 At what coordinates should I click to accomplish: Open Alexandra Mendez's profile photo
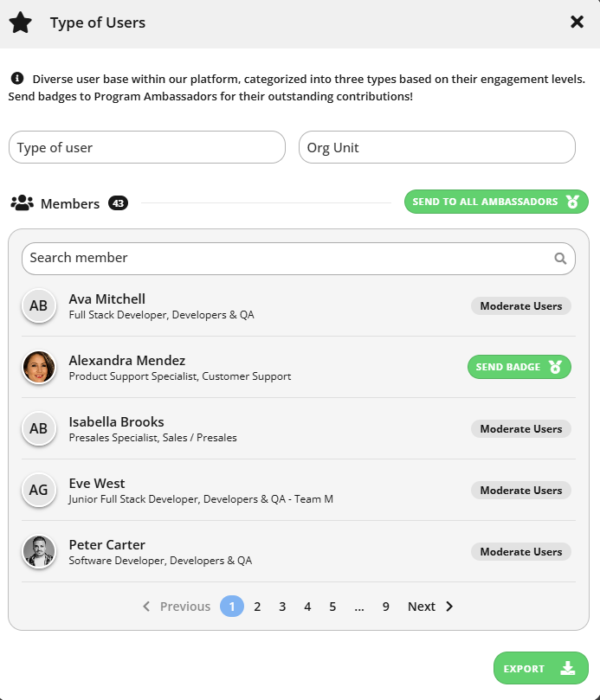point(39,367)
